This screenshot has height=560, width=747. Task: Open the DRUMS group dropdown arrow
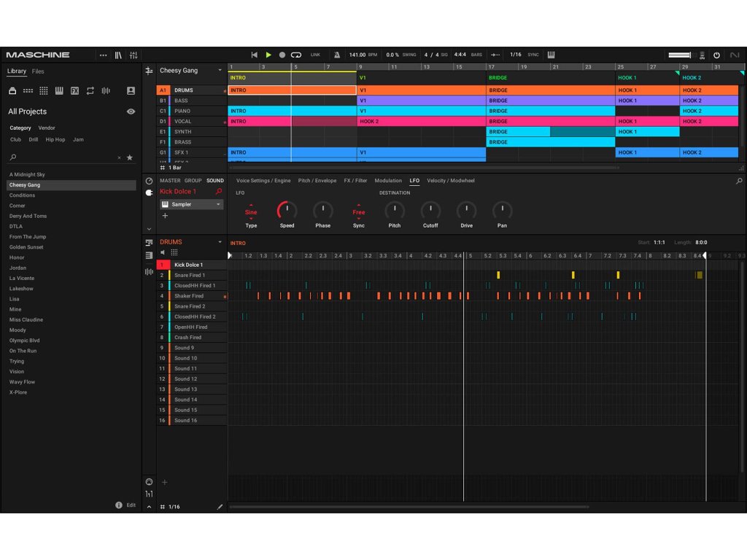tap(220, 242)
